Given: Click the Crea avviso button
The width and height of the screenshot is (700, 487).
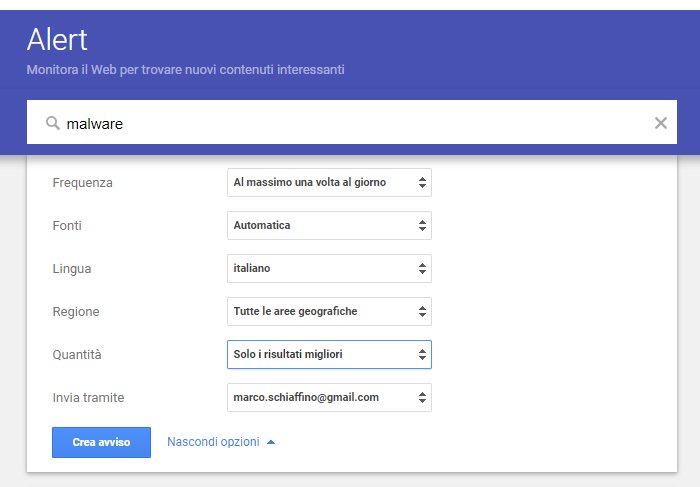Looking at the screenshot, I should click(x=101, y=442).
